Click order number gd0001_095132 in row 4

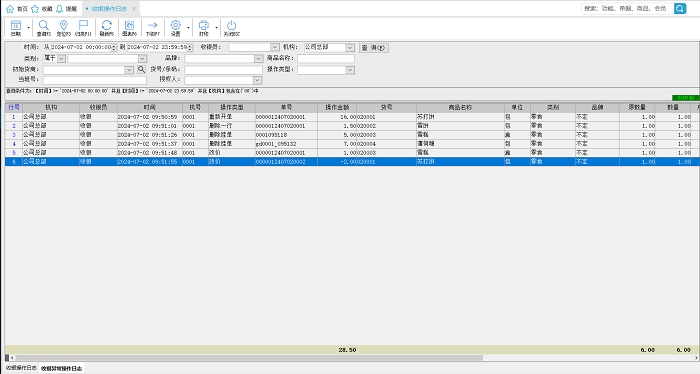pyautogui.click(x=275, y=144)
